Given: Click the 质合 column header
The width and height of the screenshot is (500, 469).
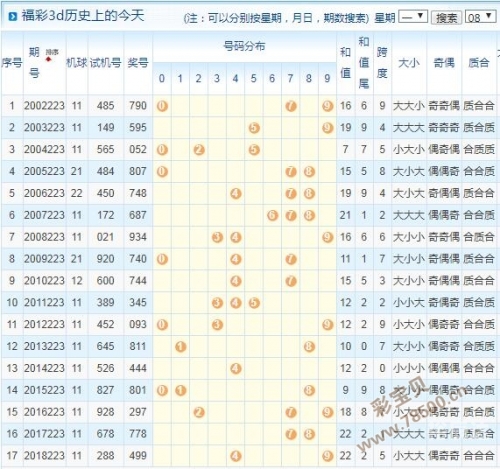Looking at the screenshot, I should click(479, 62).
